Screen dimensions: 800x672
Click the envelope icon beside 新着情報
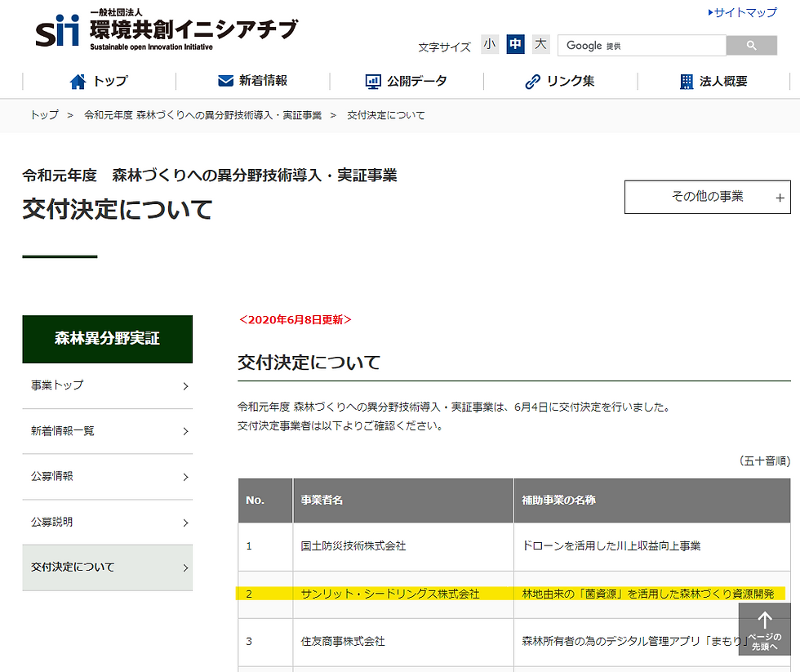[x=225, y=81]
